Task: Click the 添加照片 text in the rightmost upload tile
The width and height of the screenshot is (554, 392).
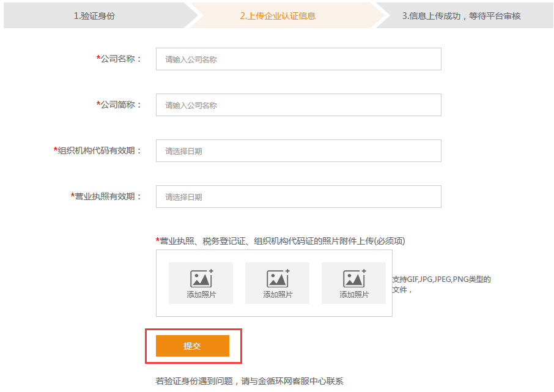Action: (x=354, y=294)
